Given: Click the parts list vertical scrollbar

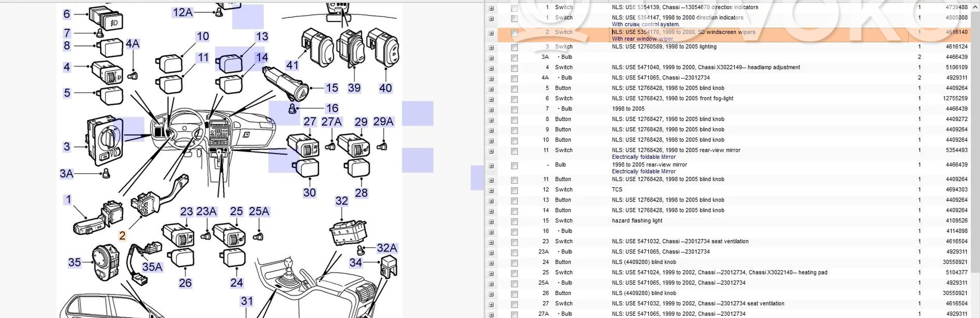Looking at the screenshot, I should tap(975, 152).
